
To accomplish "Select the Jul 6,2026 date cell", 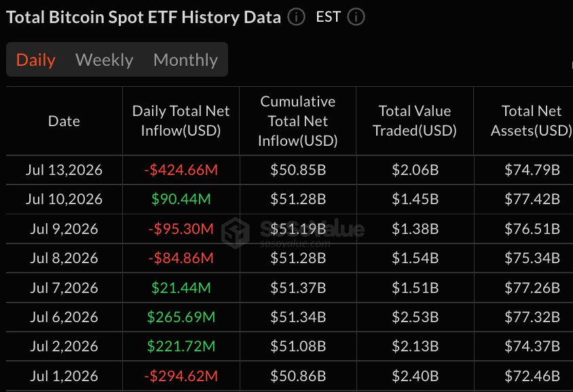I will (x=64, y=317).
